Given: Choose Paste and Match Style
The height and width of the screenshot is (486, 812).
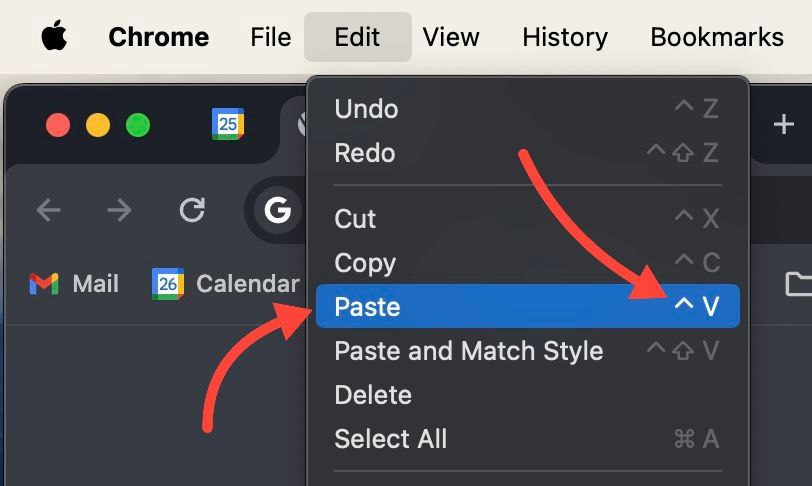Looking at the screenshot, I should pyautogui.click(x=528, y=350).
